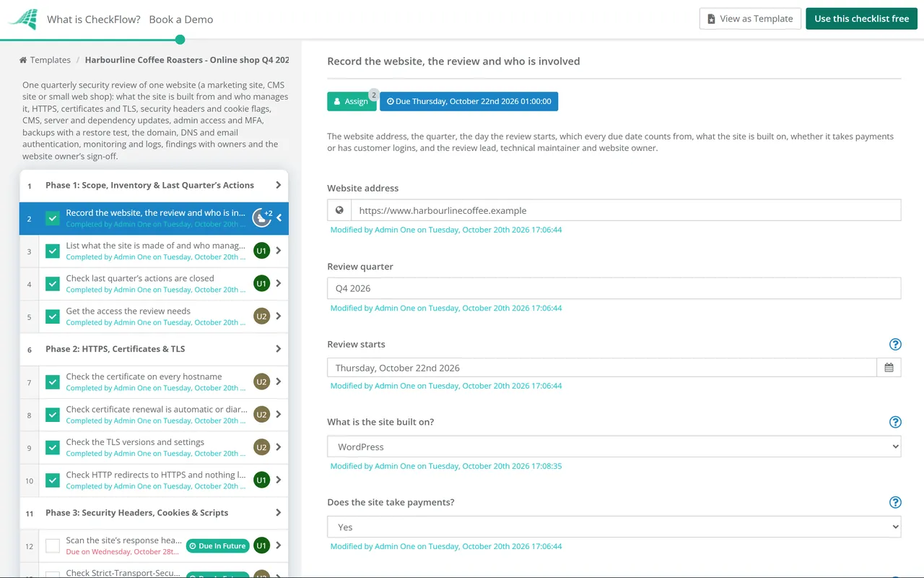The height and width of the screenshot is (578, 924).
Task: Expand Phase 1: Scope, Inventory chevron
Action: tap(278, 185)
